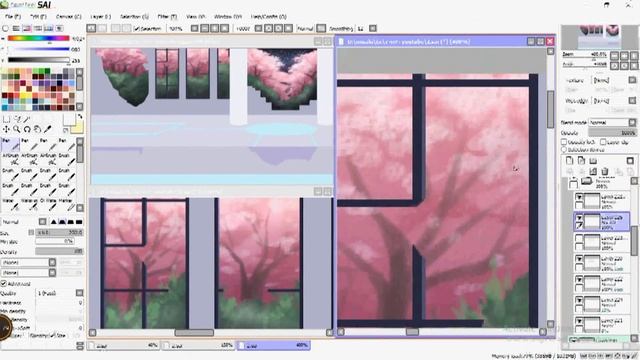Open the File menu
The image size is (640, 360).
click(x=13, y=17)
